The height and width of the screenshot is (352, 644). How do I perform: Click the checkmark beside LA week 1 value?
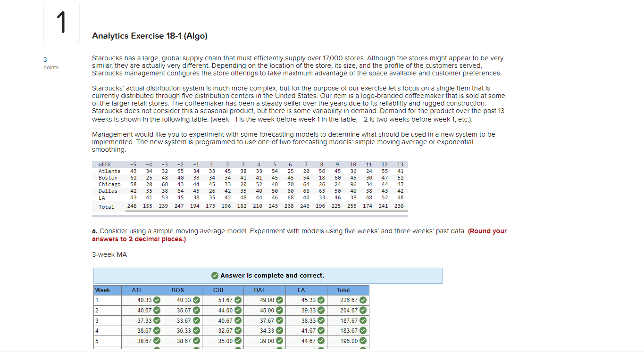pyautogui.click(x=320, y=300)
